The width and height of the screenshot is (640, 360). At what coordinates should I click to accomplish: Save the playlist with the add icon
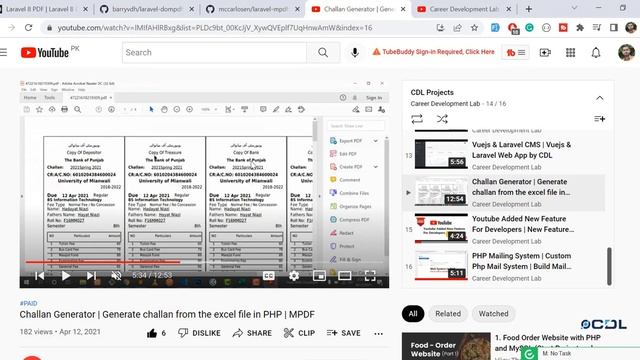click(599, 119)
